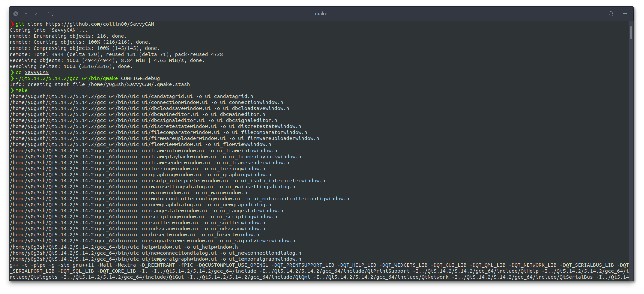Click the ui/newconnectiondialog.ui uic line

tap(155, 253)
